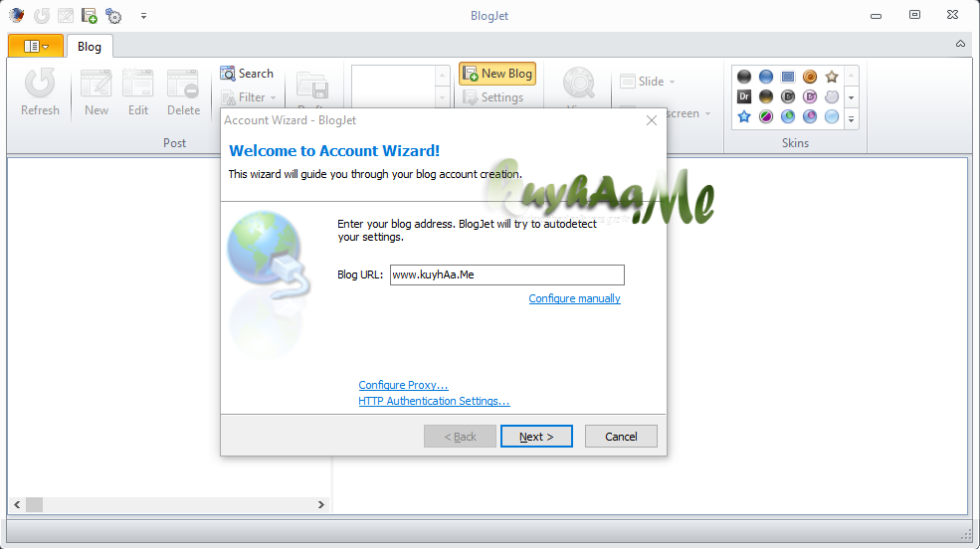Click the BlogJet app logo in title bar

17,15
